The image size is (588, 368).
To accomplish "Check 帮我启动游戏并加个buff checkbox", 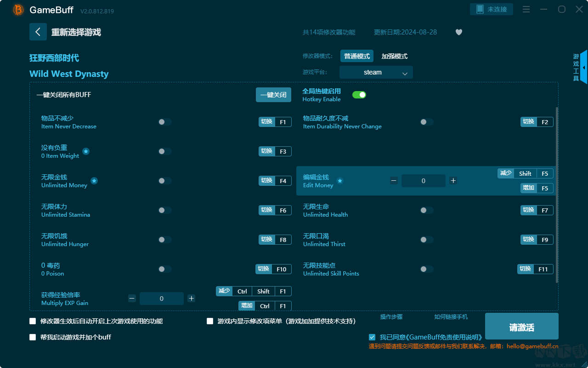I will point(33,337).
